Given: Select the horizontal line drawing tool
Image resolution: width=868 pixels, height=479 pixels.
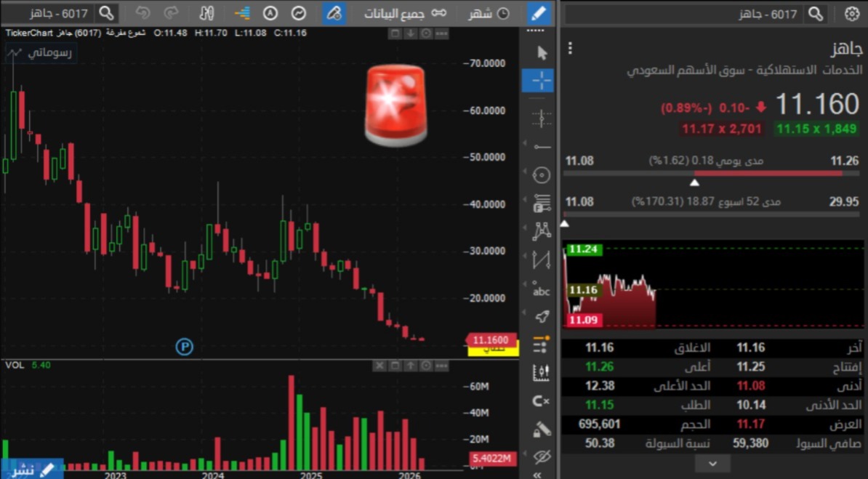Looking at the screenshot, I should (x=542, y=147).
